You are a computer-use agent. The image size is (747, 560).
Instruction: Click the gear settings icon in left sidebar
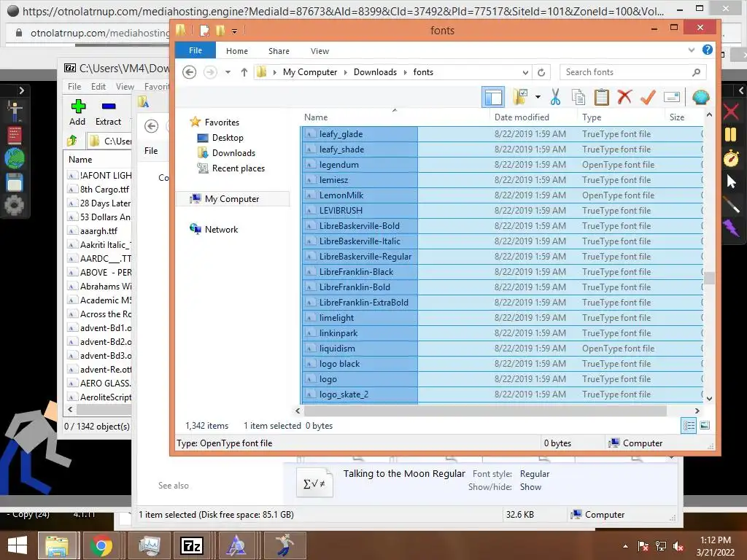[15, 205]
